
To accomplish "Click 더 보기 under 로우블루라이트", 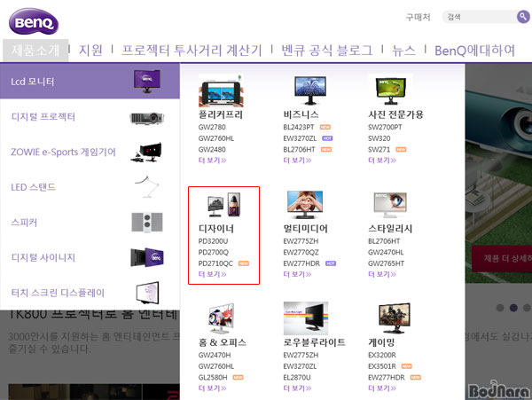I will (x=297, y=388).
